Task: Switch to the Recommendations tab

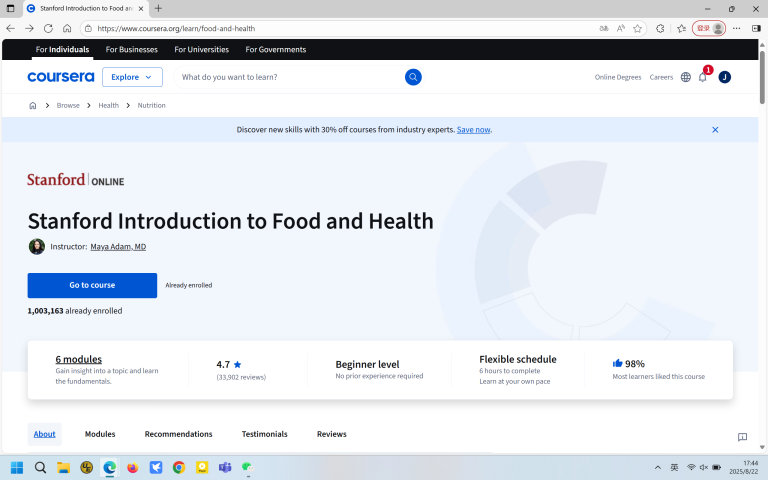Action: [x=178, y=434]
